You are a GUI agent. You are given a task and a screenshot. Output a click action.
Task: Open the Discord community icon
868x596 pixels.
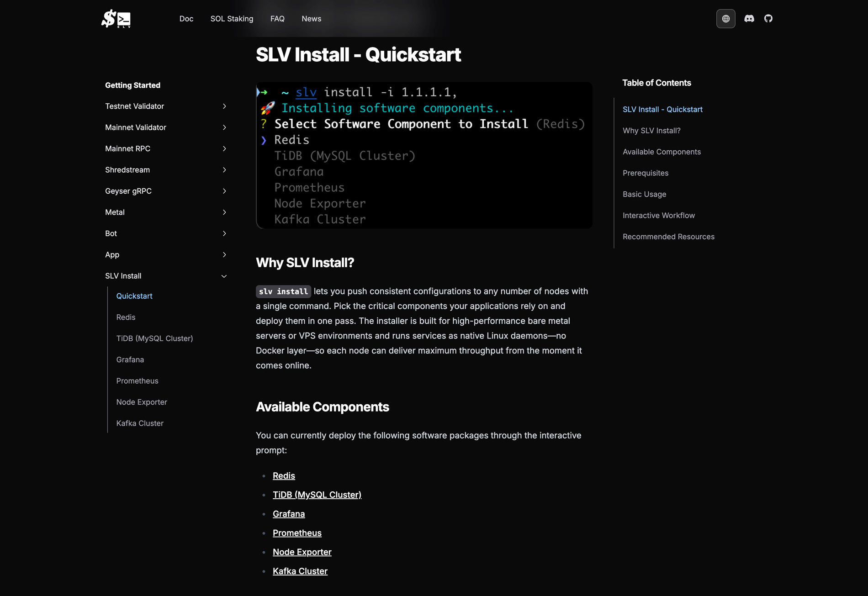coord(749,19)
